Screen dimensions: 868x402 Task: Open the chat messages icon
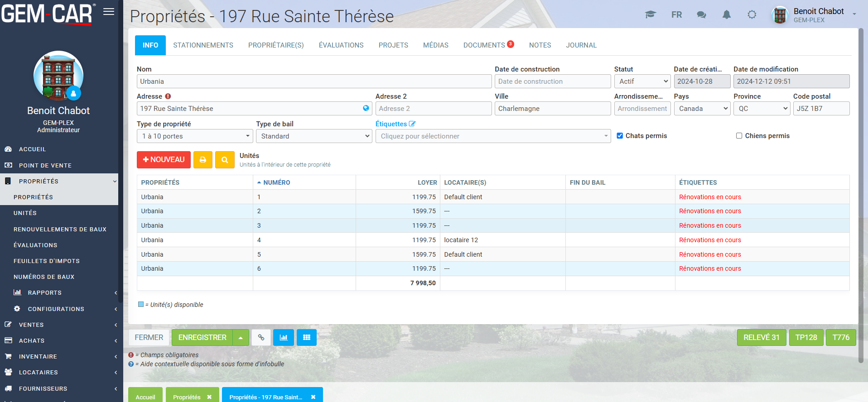pyautogui.click(x=701, y=15)
